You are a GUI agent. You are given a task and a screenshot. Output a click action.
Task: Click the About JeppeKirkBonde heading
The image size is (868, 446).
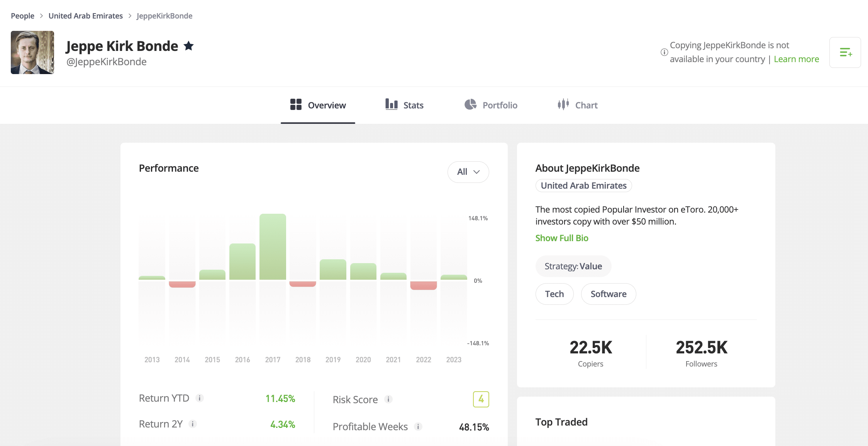click(x=587, y=168)
